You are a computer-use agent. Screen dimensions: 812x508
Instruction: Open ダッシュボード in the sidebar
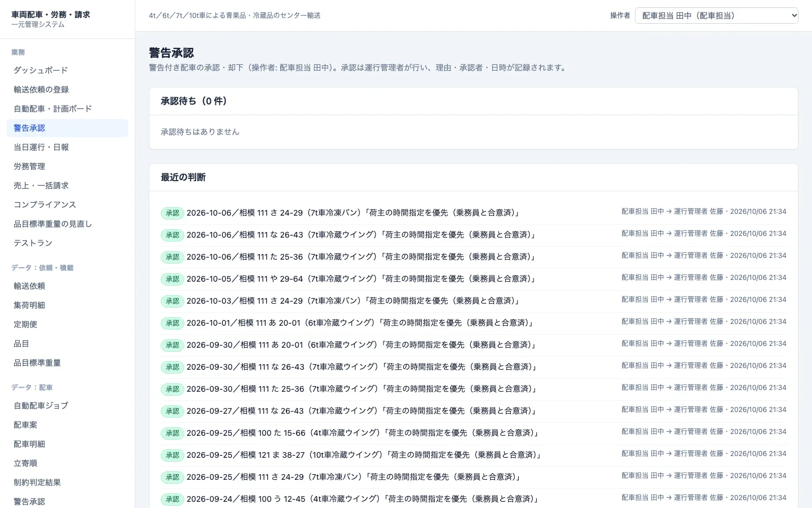[x=67, y=71]
